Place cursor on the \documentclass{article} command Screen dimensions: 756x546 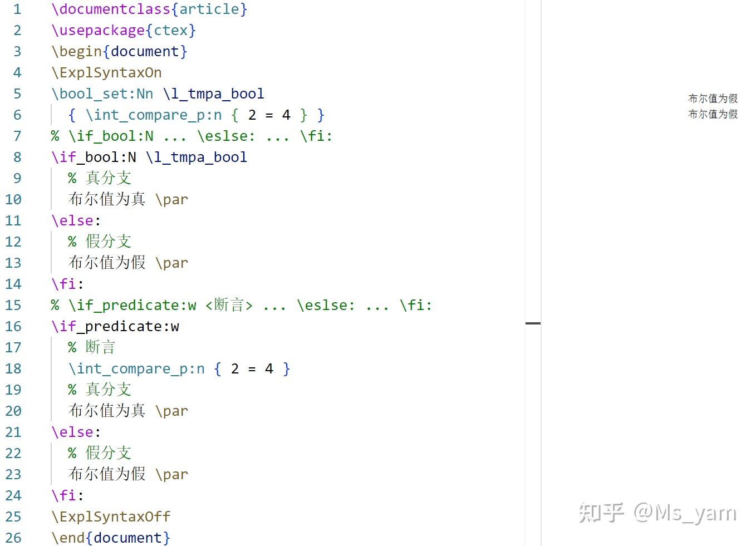click(149, 9)
